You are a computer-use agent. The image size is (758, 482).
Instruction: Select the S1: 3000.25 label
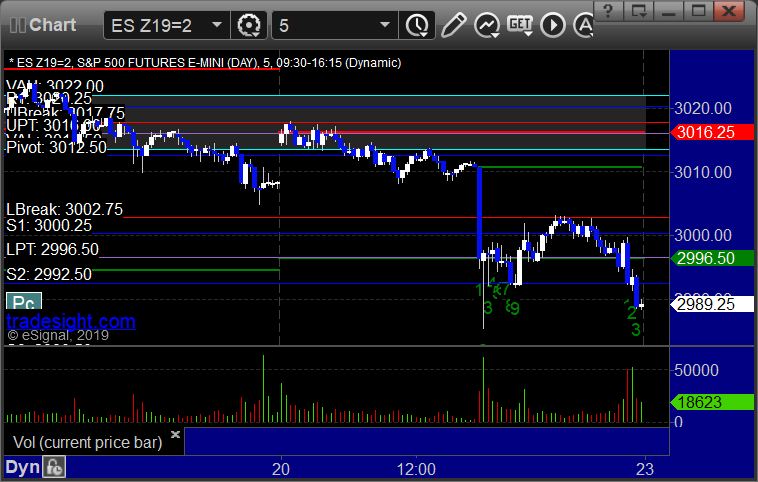click(49, 225)
